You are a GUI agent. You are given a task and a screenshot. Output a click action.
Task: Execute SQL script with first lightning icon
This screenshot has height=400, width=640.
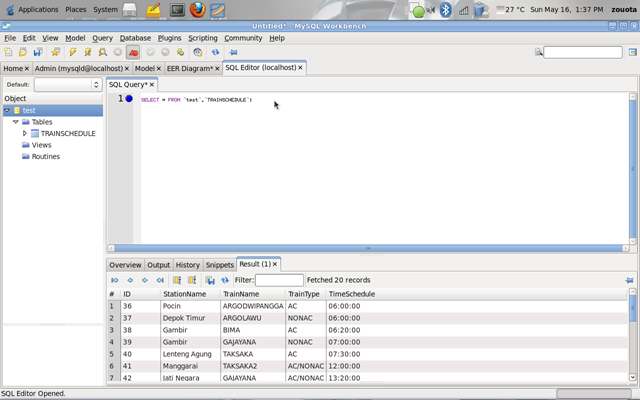point(73,52)
